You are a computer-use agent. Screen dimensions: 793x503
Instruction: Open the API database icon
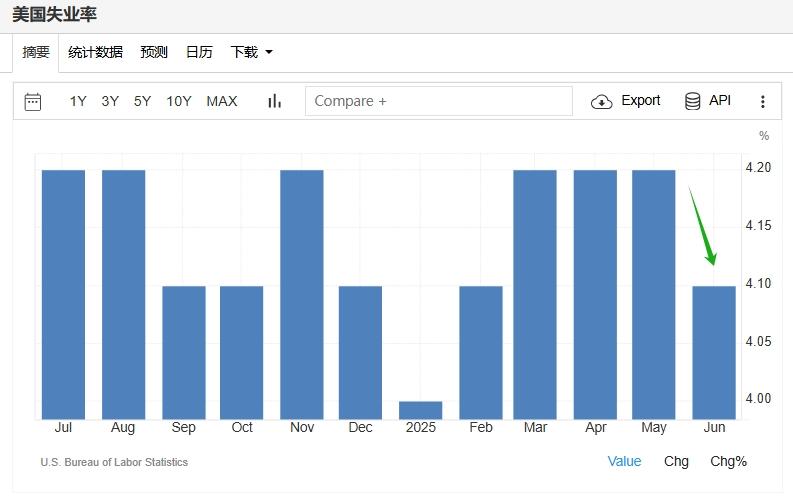coord(692,101)
